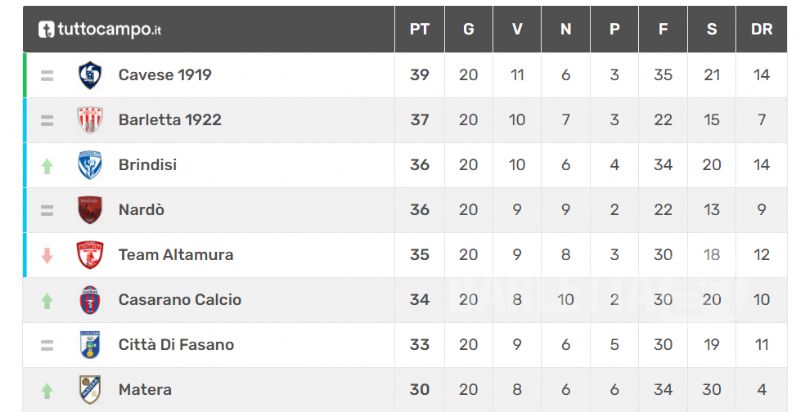Click the Nardò team crest
This screenshot has height=412, width=800.
(90, 210)
